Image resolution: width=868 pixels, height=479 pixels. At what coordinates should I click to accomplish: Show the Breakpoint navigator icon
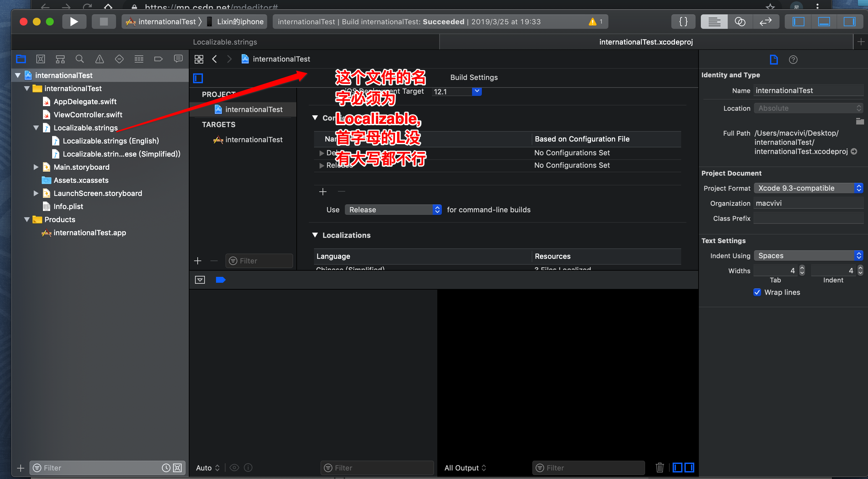(x=158, y=59)
